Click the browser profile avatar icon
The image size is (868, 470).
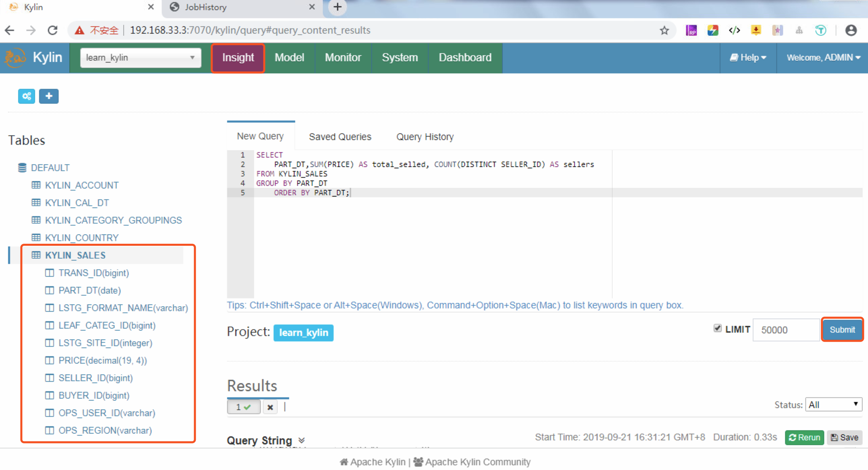[x=851, y=30]
